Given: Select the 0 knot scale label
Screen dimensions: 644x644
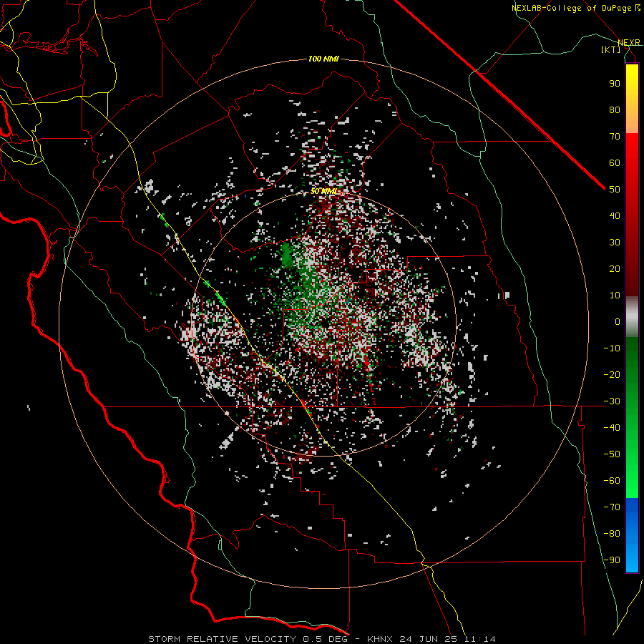Looking at the screenshot, I should (x=618, y=321).
